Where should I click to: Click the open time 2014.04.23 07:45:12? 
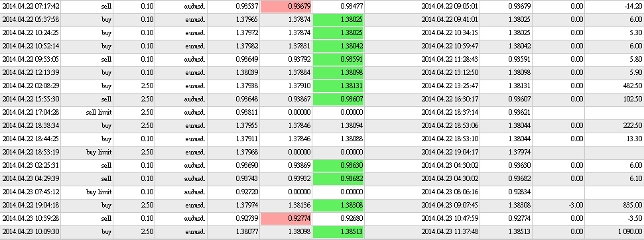tap(31, 192)
